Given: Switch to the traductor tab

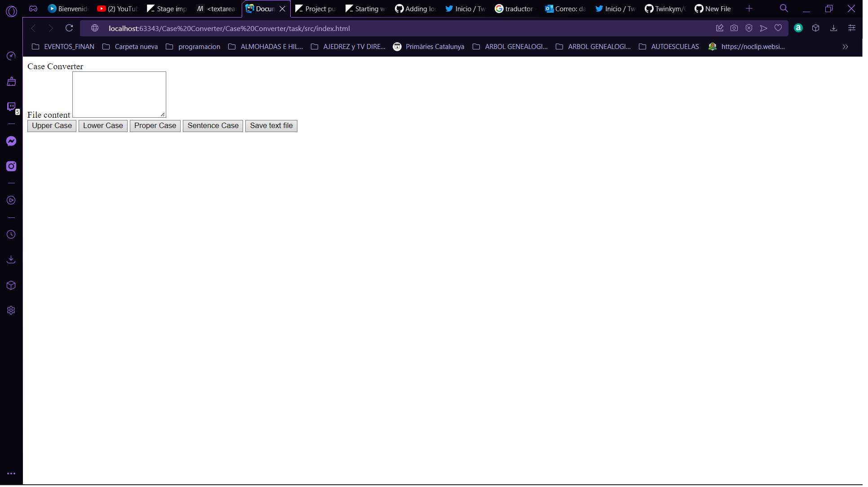Looking at the screenshot, I should pyautogui.click(x=514, y=9).
